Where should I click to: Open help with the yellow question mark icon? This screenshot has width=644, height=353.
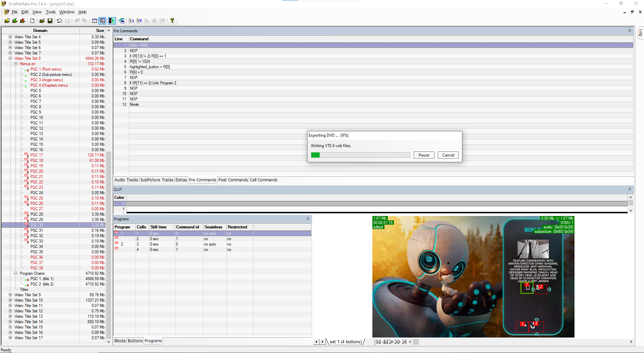point(172,21)
